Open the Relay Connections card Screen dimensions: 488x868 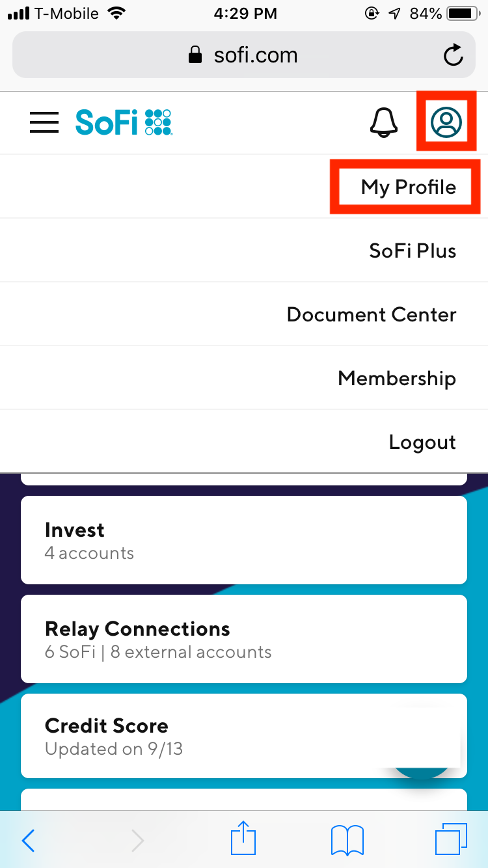tap(243, 639)
